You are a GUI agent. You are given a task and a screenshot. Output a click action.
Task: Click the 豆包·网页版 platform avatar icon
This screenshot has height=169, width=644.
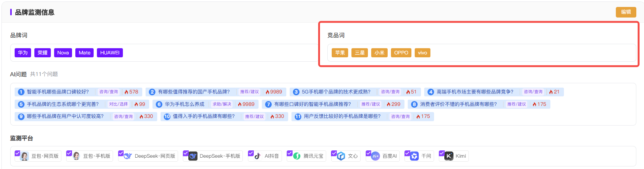25,156
